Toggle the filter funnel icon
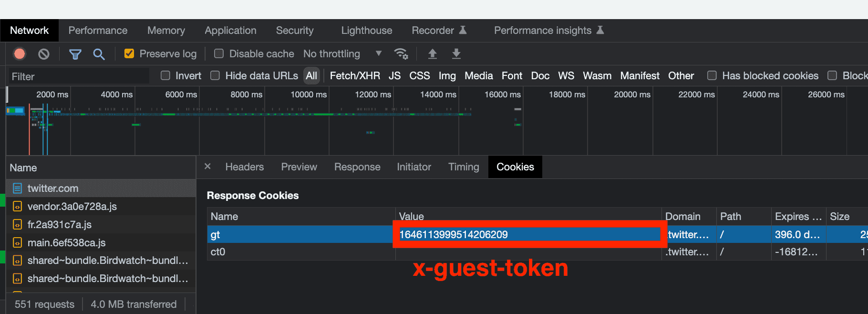The height and width of the screenshot is (314, 868). [75, 54]
